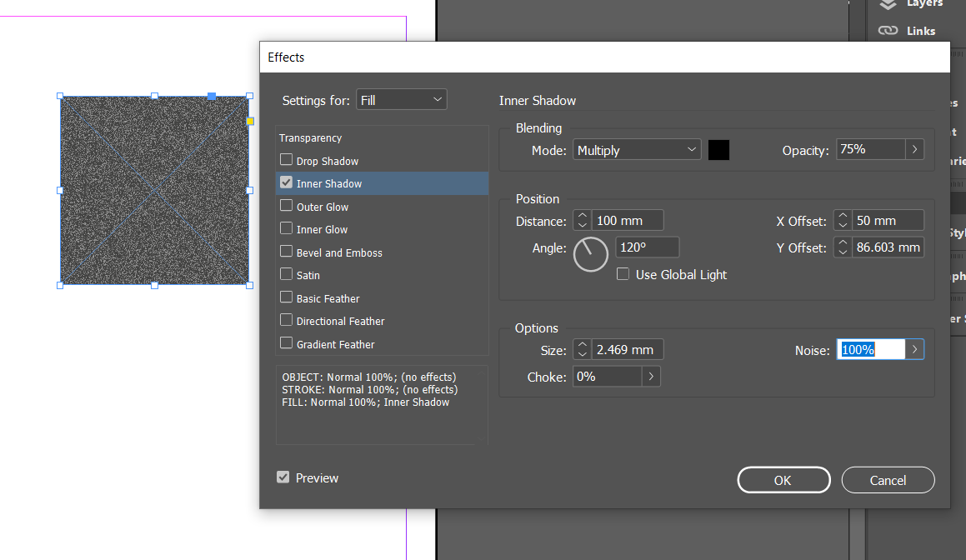This screenshot has width=966, height=560.
Task: Decrease X Offset with the down stepper arrow
Action: (x=842, y=224)
